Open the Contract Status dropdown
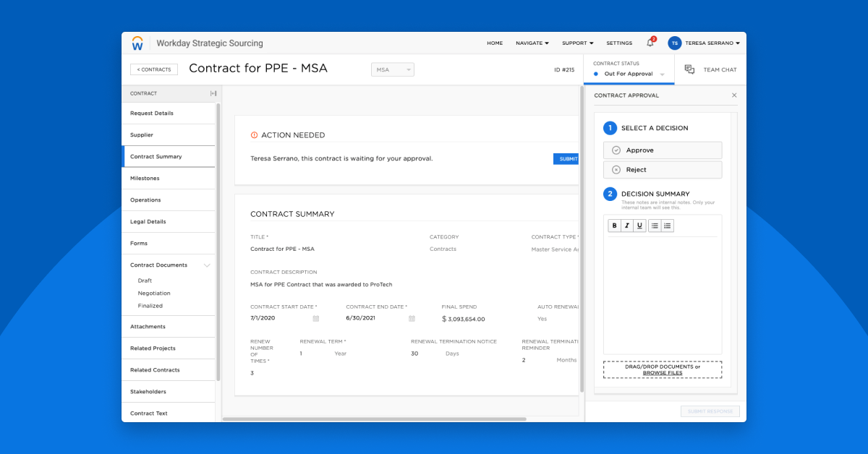 (628, 73)
